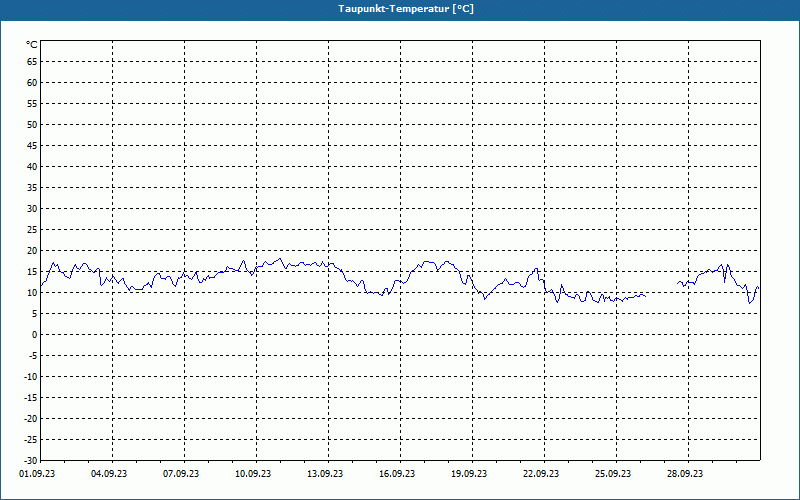
Task: Select the 0 value on y-axis
Action: (x=35, y=335)
